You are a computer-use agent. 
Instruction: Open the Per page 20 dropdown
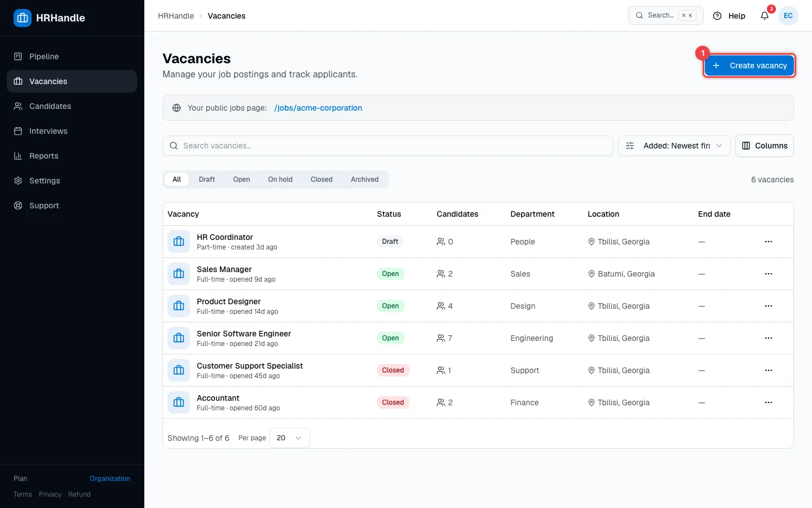point(290,438)
